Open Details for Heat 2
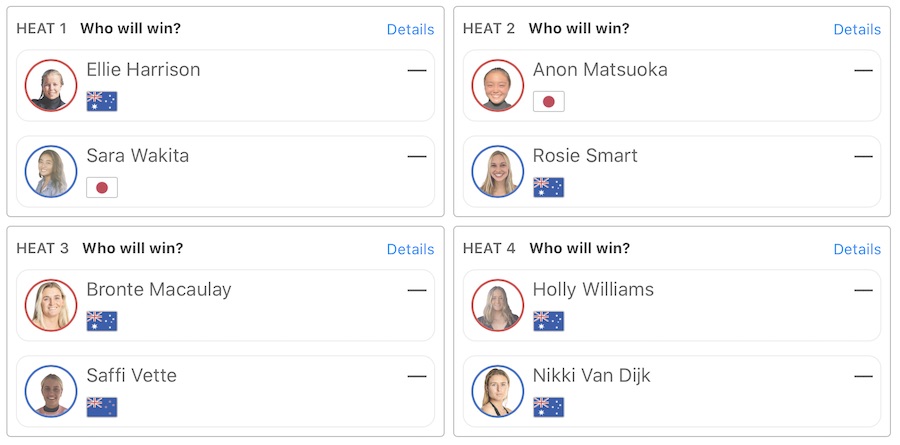 (x=857, y=30)
